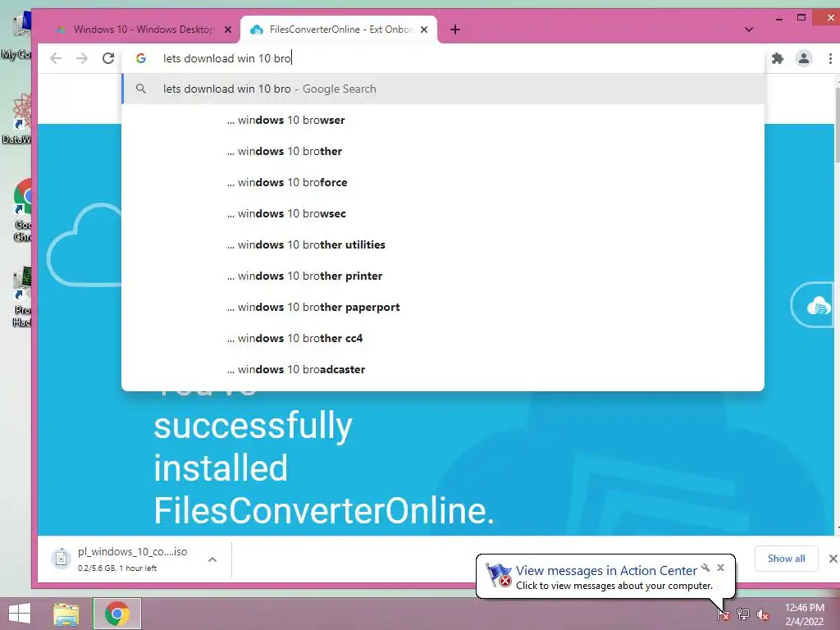The height and width of the screenshot is (630, 840).
Task: Reload the current page
Action: click(108, 58)
